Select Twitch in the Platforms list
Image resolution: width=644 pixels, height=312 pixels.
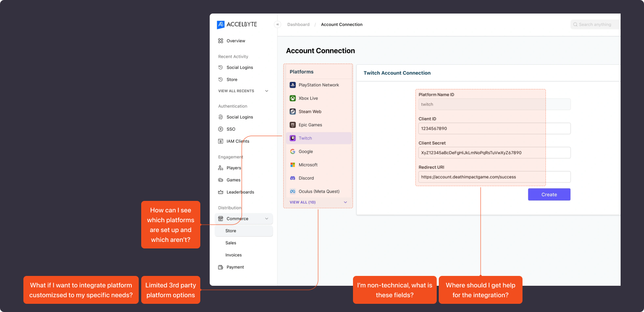[319, 138]
